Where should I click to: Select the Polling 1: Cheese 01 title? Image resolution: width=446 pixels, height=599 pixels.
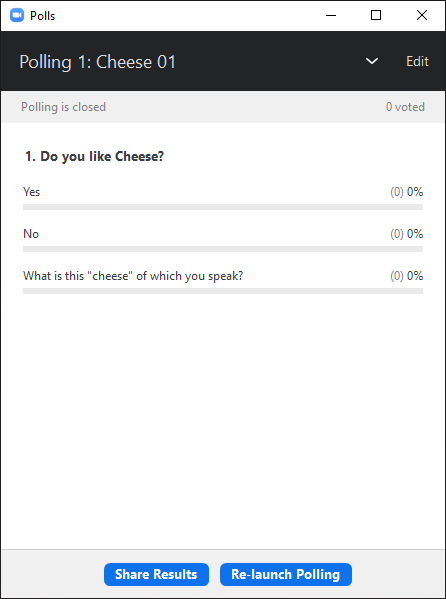(97, 62)
